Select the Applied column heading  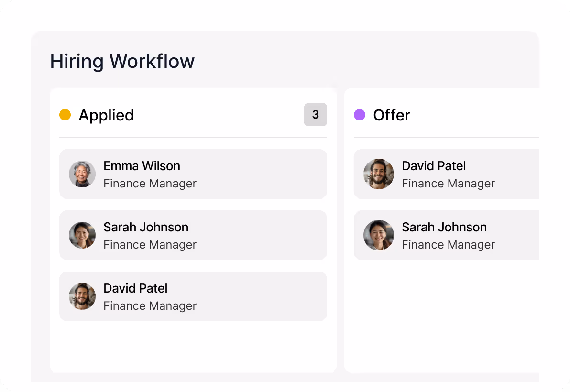pos(106,115)
